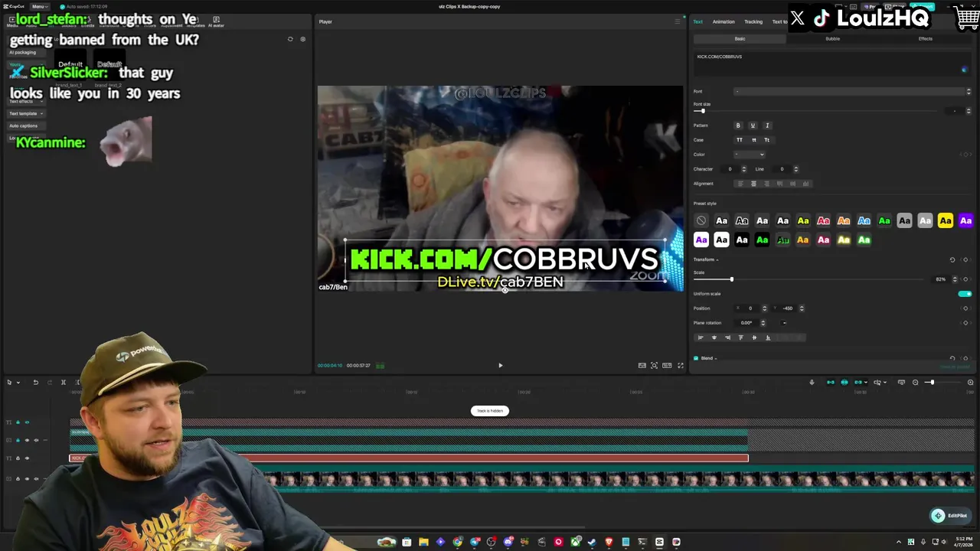
Task: Apply the purple background Aa preset
Action: pos(965,221)
